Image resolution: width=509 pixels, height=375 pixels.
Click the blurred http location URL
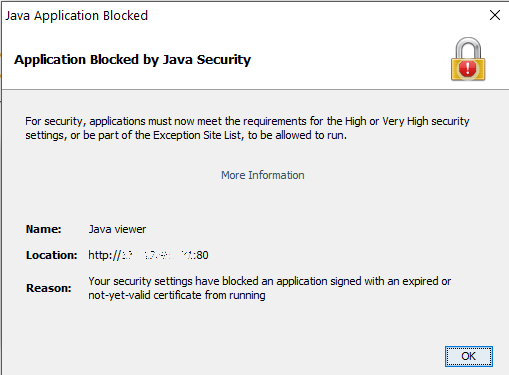[x=148, y=255]
